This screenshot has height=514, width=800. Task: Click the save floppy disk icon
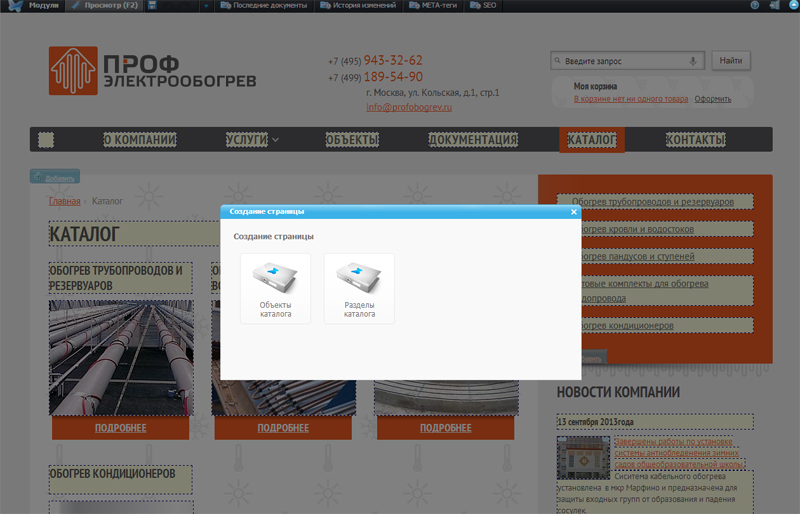tap(152, 5)
